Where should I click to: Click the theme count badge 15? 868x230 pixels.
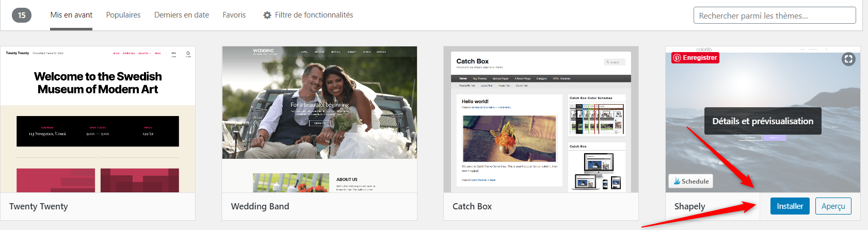(x=22, y=15)
